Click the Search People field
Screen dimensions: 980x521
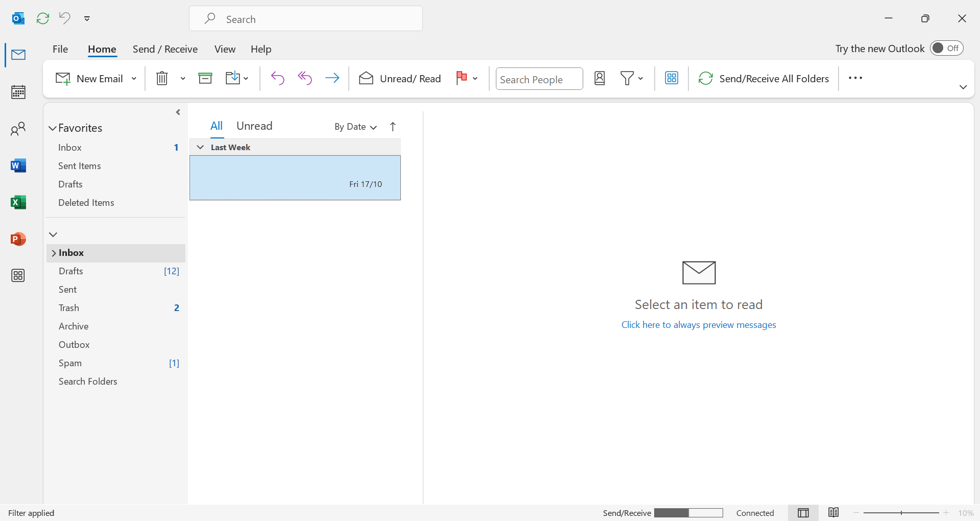(x=539, y=79)
